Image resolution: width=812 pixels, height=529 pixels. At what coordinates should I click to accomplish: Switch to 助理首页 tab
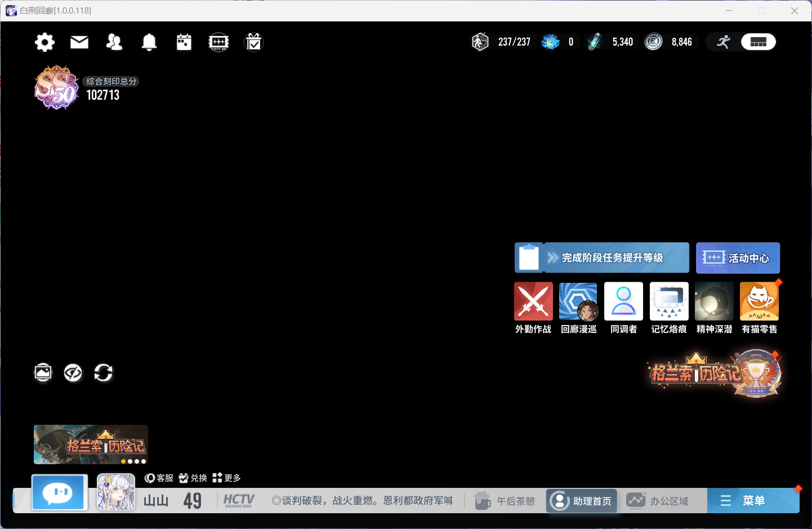tap(582, 501)
